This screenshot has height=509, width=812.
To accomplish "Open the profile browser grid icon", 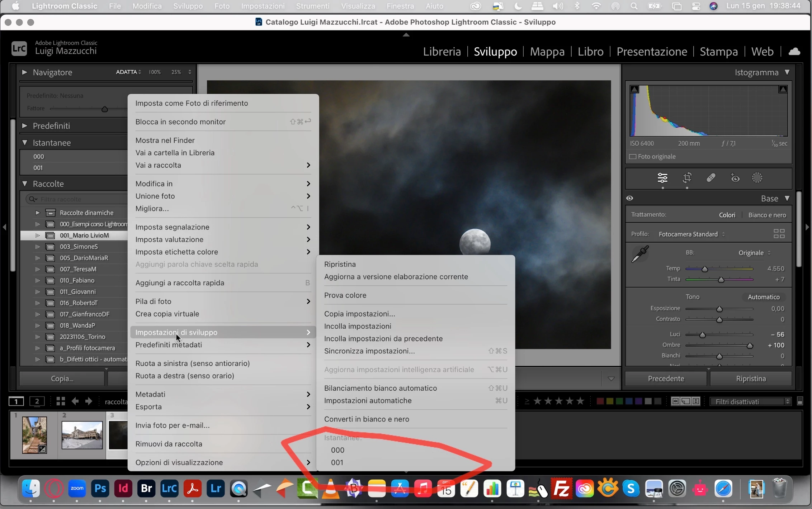I will [x=779, y=234].
